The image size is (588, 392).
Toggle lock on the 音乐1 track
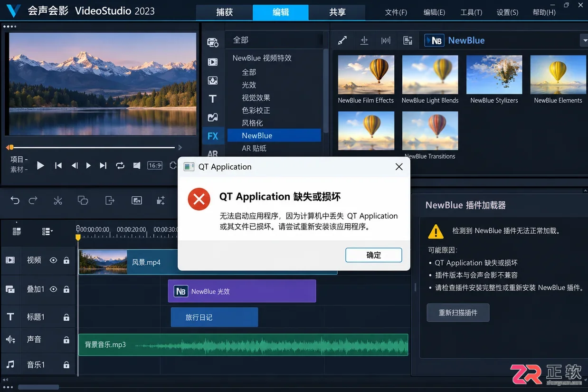[66, 365]
